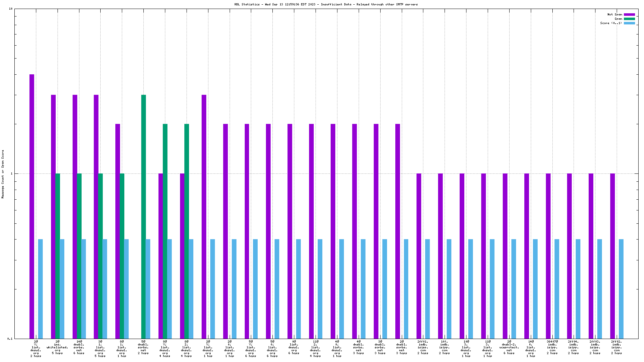Image resolution: width=644 pixels, height=362 pixels.
Task: Click the '11@ 3.list.dnswl.org 1 hop' label
Action: coord(488,349)
